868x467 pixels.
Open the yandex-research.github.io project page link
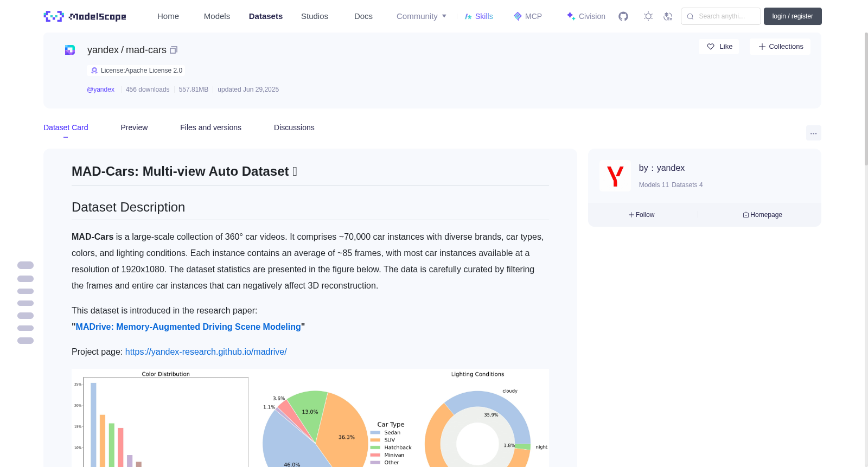coord(206,351)
